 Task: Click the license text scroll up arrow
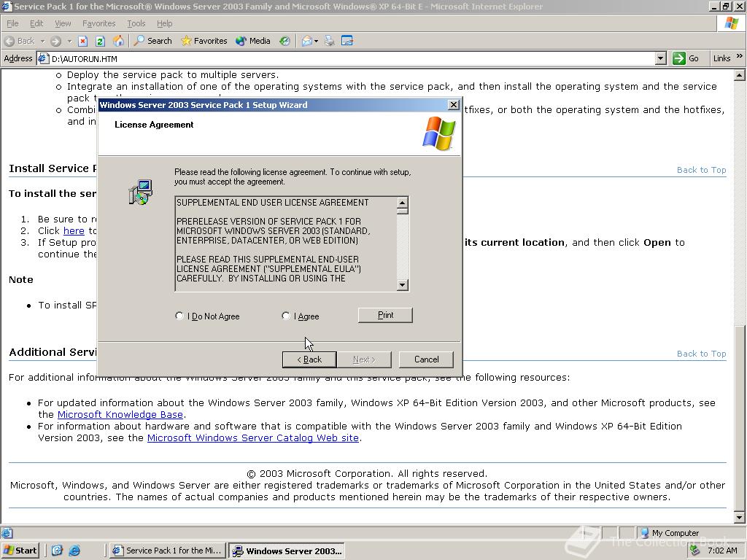point(403,203)
